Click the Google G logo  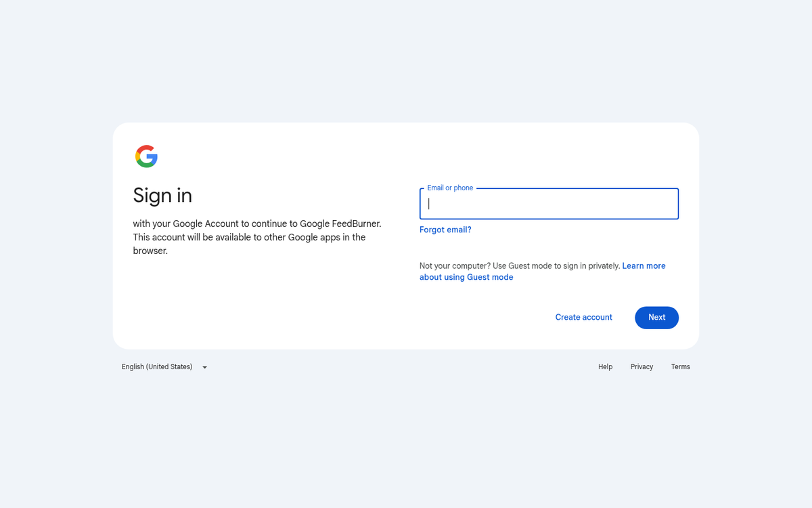[146, 156]
